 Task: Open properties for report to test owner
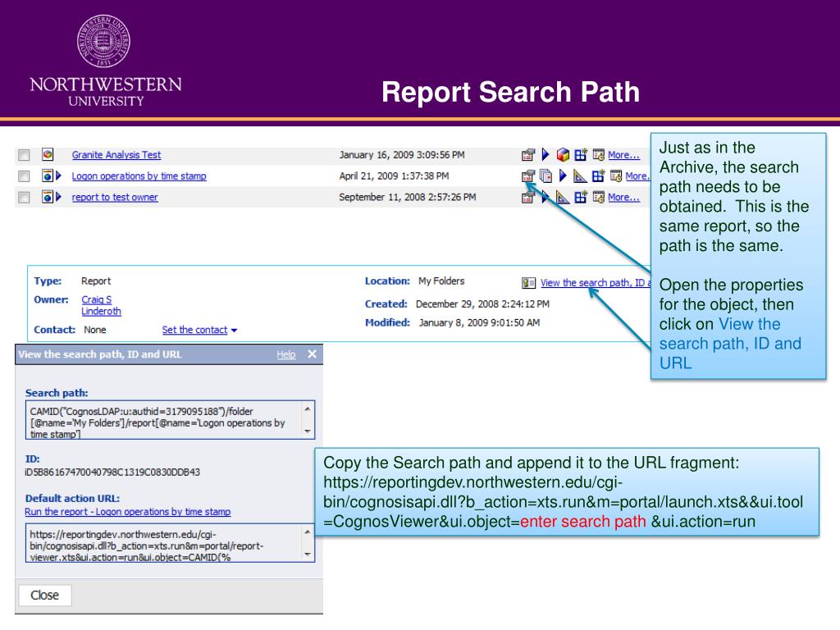tap(528, 197)
